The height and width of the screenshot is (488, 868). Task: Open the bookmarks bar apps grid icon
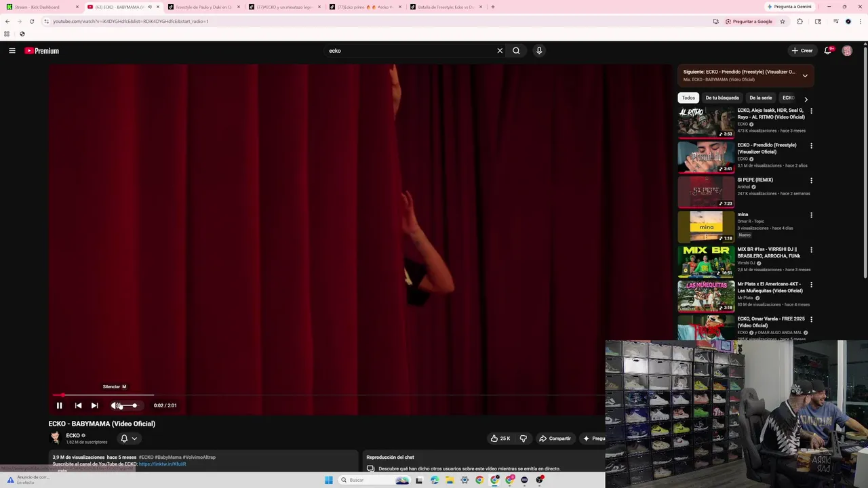(x=7, y=34)
